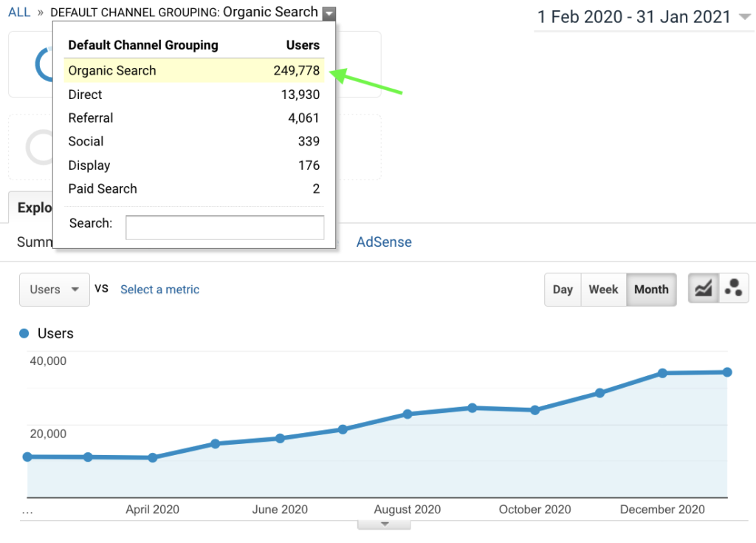Click the ALL breadcrumb link
The height and width of the screenshot is (543, 756).
pos(19,13)
